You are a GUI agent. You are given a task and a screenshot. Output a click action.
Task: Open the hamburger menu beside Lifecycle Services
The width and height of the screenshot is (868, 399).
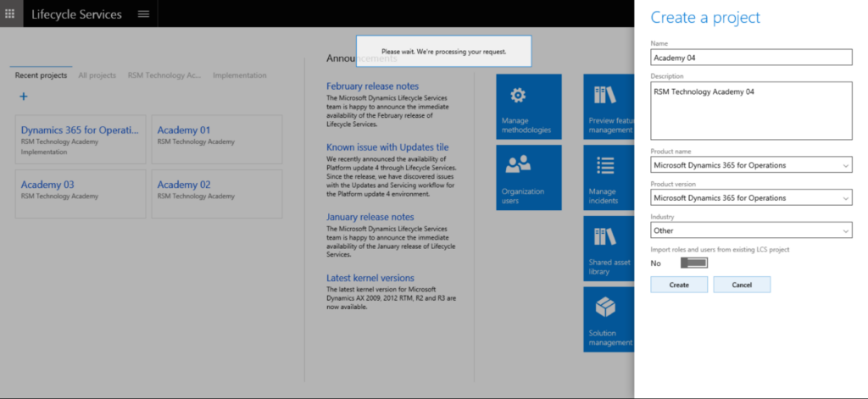click(x=143, y=14)
